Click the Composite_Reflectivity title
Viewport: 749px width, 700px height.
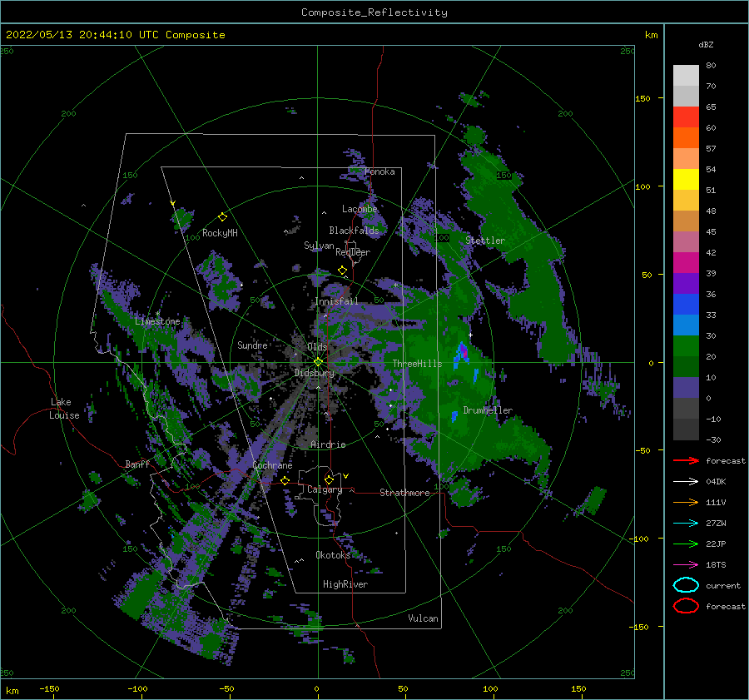point(374,12)
